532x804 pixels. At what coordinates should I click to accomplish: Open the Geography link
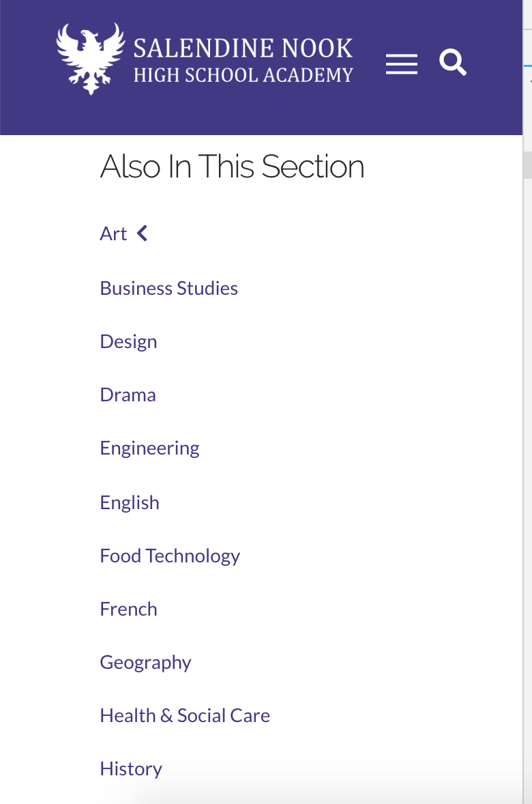click(145, 662)
